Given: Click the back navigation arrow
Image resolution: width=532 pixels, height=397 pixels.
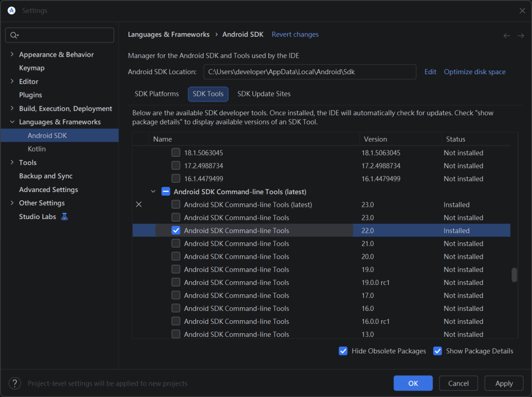Looking at the screenshot, I should [507, 36].
